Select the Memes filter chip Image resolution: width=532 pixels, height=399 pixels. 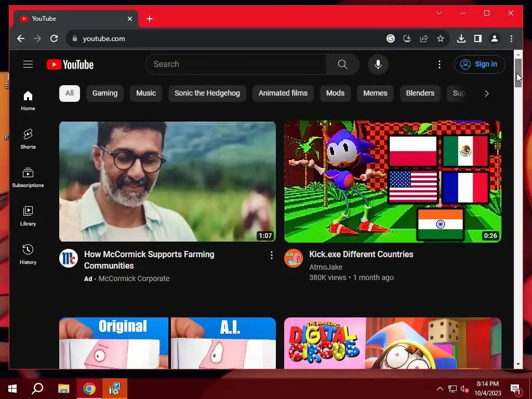click(375, 94)
